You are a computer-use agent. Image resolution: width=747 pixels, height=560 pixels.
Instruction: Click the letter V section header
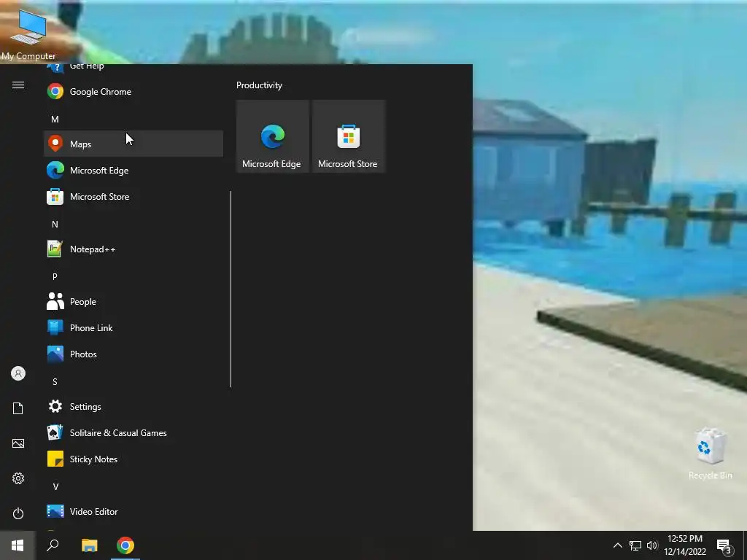pos(55,486)
